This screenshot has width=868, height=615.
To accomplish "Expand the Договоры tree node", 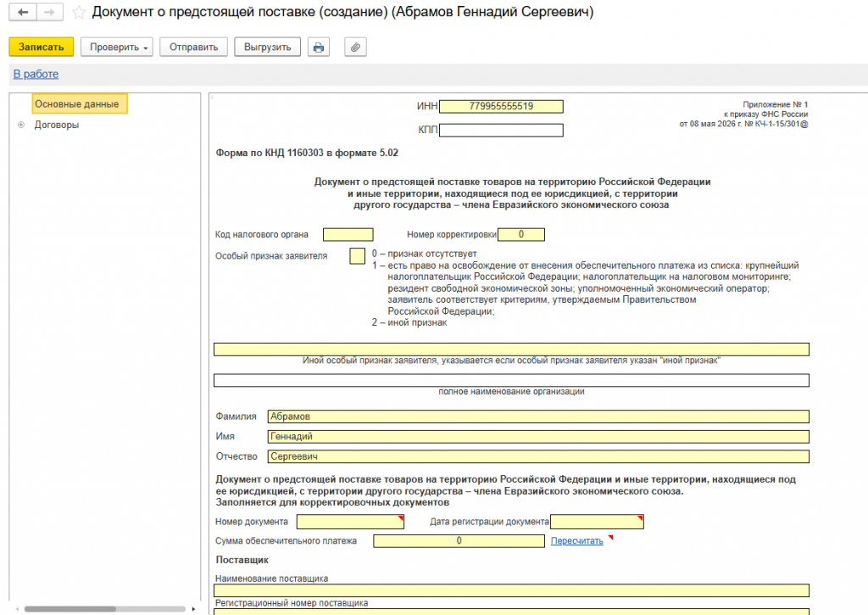I will click(21, 125).
